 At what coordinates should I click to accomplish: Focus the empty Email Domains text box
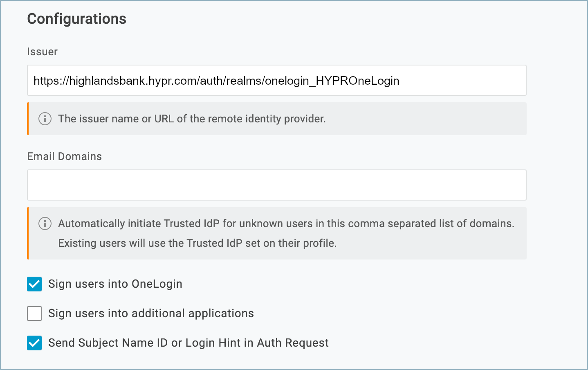click(x=276, y=185)
